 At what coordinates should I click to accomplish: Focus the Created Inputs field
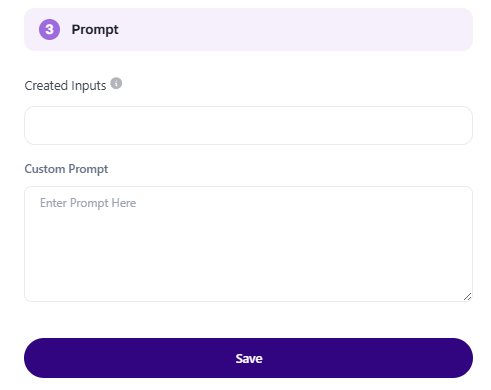click(x=248, y=125)
